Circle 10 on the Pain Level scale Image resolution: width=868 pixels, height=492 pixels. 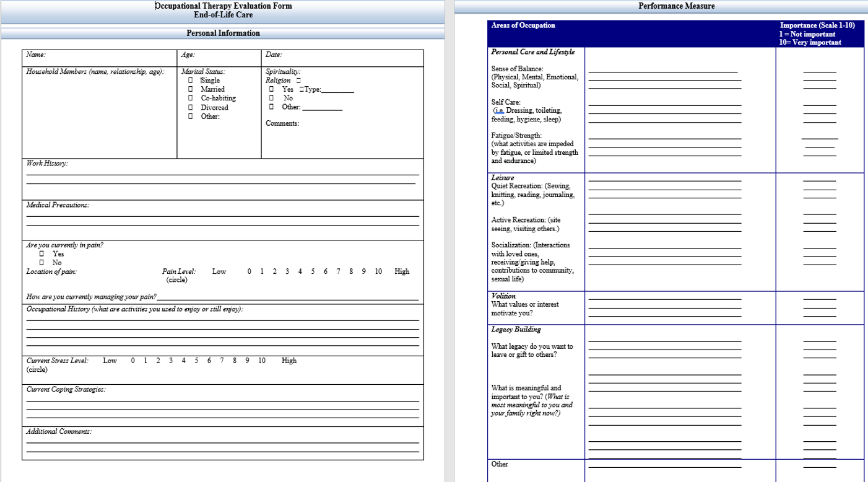pyautogui.click(x=378, y=271)
